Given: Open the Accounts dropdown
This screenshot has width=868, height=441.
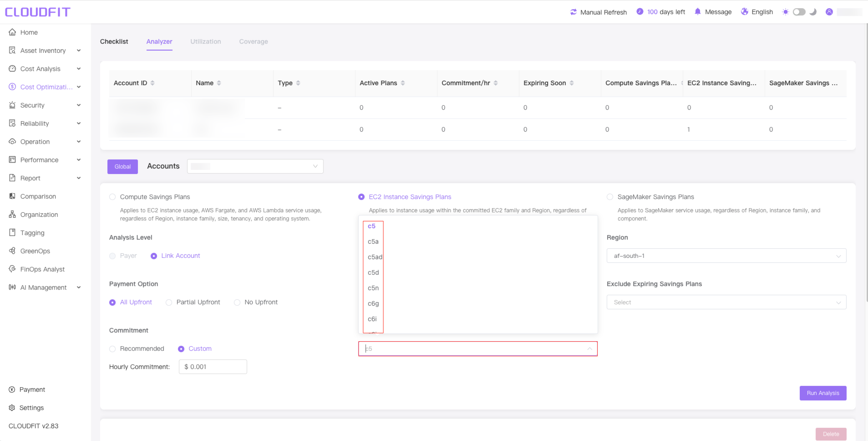Looking at the screenshot, I should [x=255, y=166].
